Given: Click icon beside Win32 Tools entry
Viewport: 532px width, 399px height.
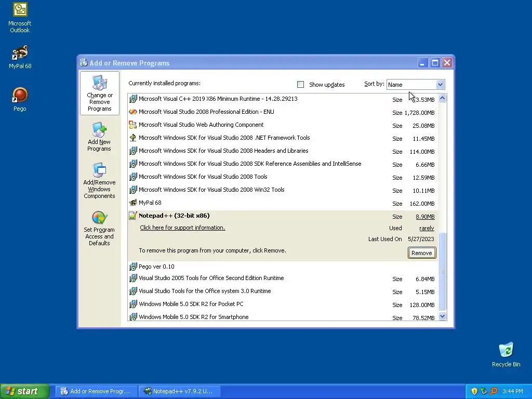Looking at the screenshot, I should [x=133, y=190].
